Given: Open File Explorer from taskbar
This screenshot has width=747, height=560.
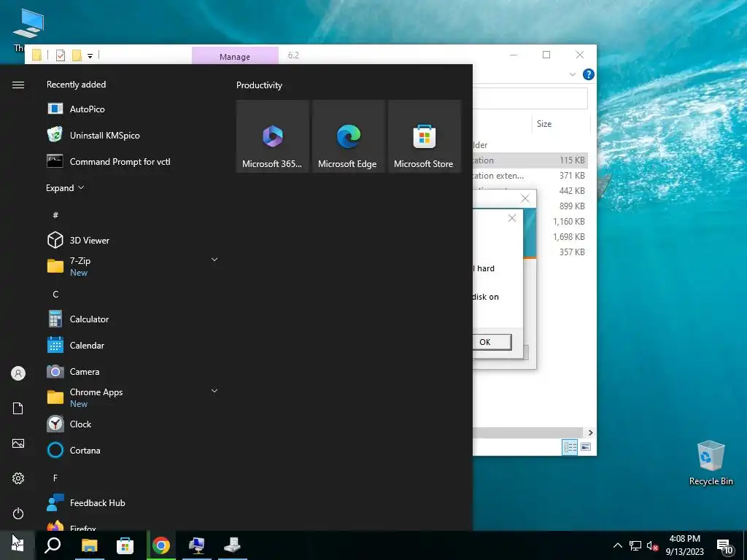Looking at the screenshot, I should click(89, 545).
